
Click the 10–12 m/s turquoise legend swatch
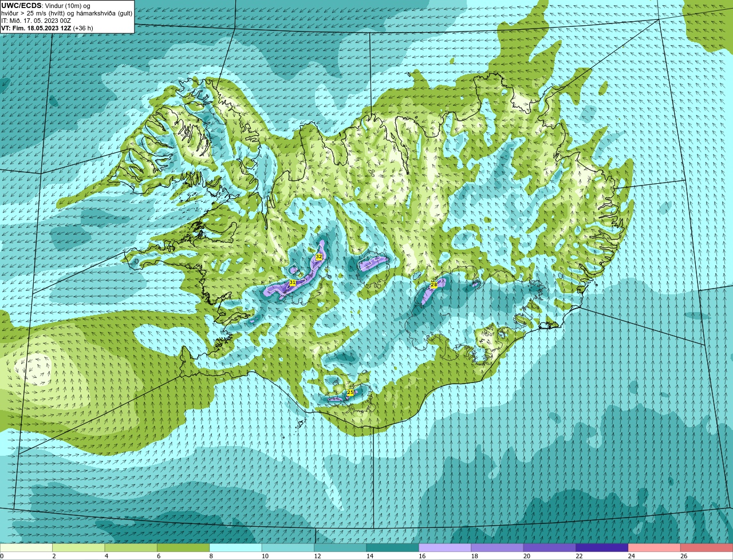coord(288,547)
